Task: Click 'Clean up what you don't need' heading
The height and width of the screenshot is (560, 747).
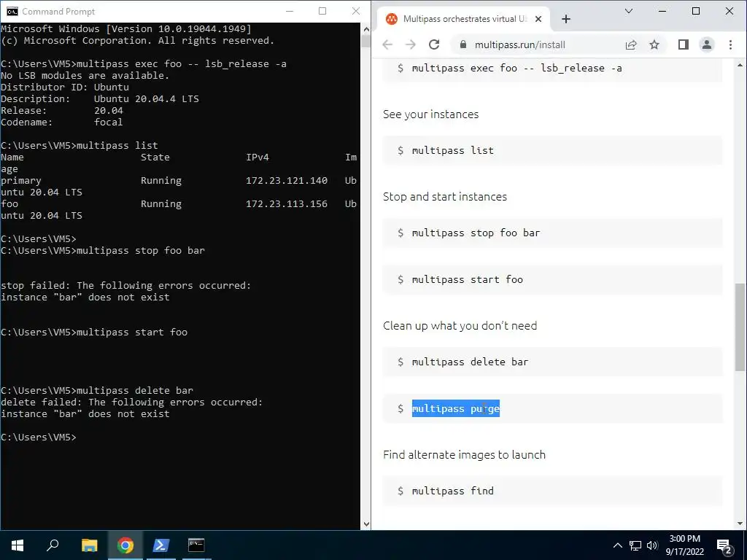Action: coord(460,326)
